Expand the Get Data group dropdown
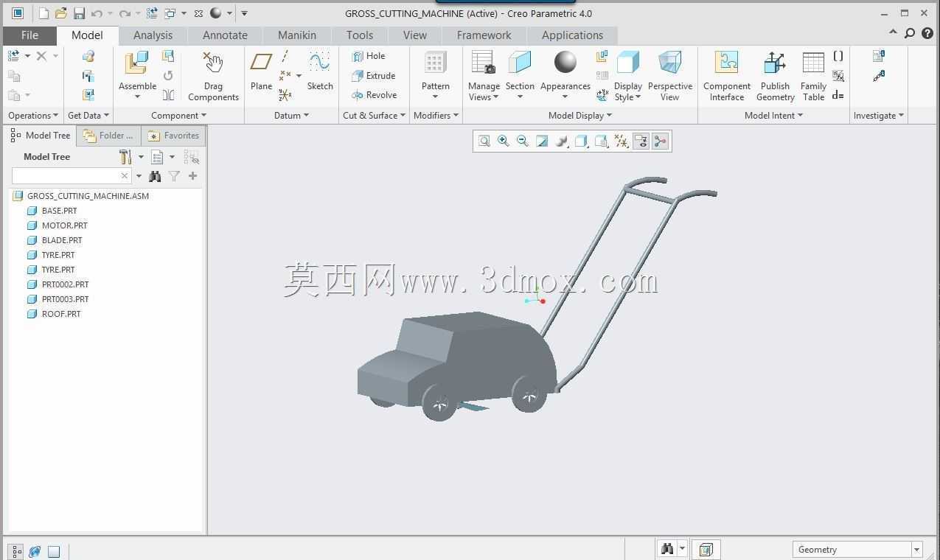The height and width of the screenshot is (560, 940). [88, 116]
